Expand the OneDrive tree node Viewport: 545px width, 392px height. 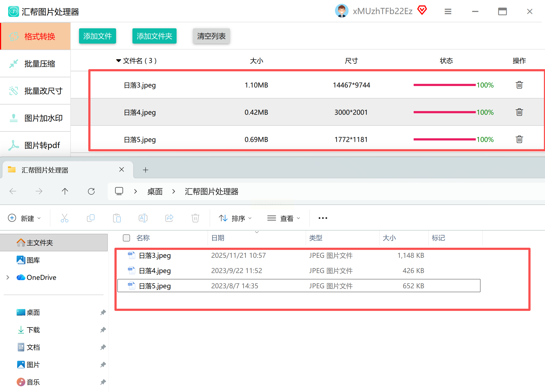tap(8, 277)
